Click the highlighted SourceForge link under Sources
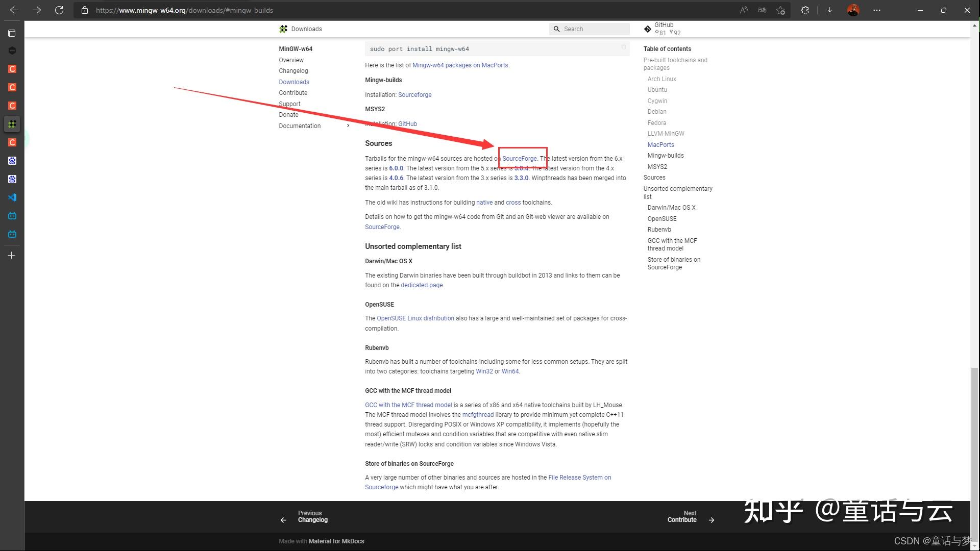 tap(519, 159)
